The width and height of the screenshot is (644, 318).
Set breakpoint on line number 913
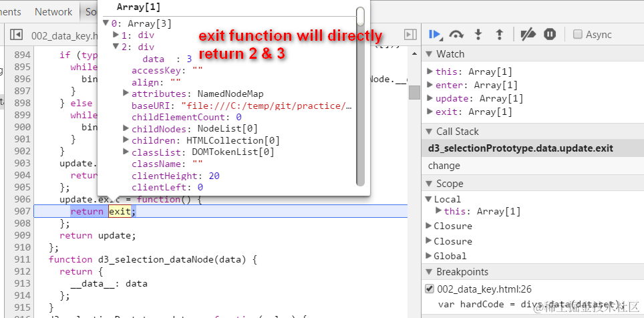tap(22, 283)
